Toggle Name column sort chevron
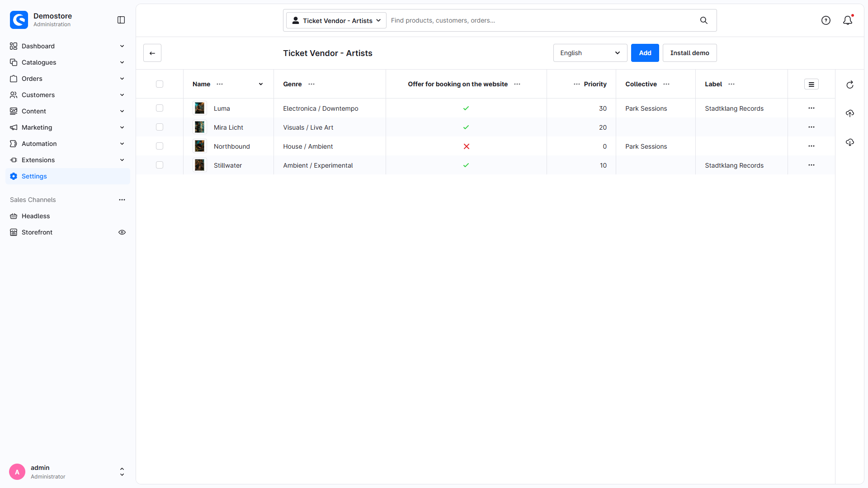Viewport: 868px width, 488px height. point(261,84)
